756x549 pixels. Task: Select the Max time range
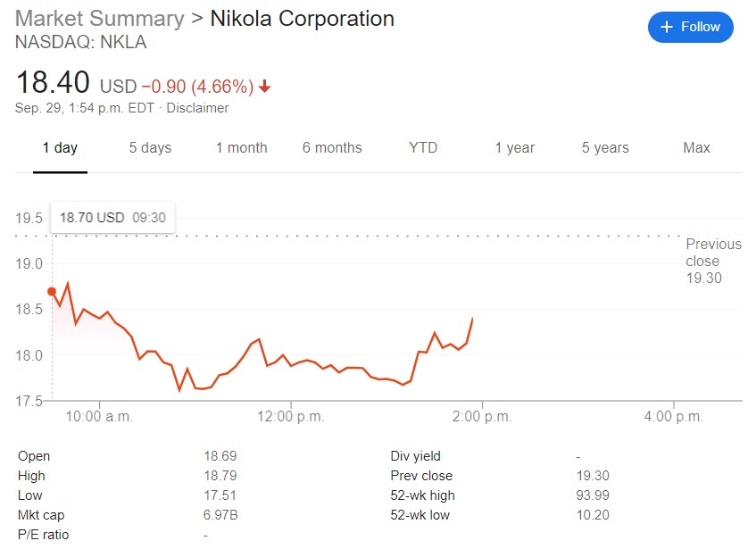[696, 148]
